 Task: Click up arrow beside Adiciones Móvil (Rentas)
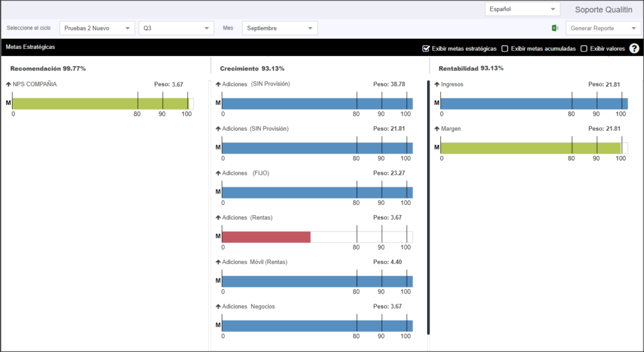218,261
